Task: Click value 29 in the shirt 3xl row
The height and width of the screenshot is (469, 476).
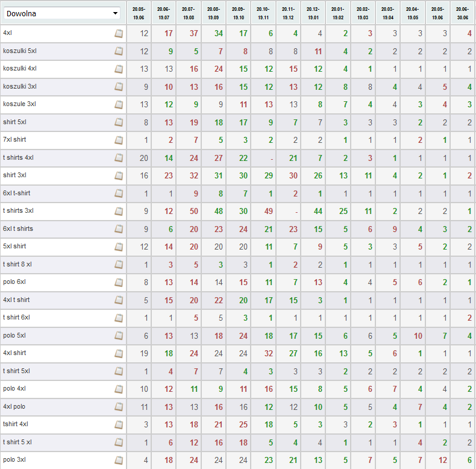Action: [x=268, y=175]
